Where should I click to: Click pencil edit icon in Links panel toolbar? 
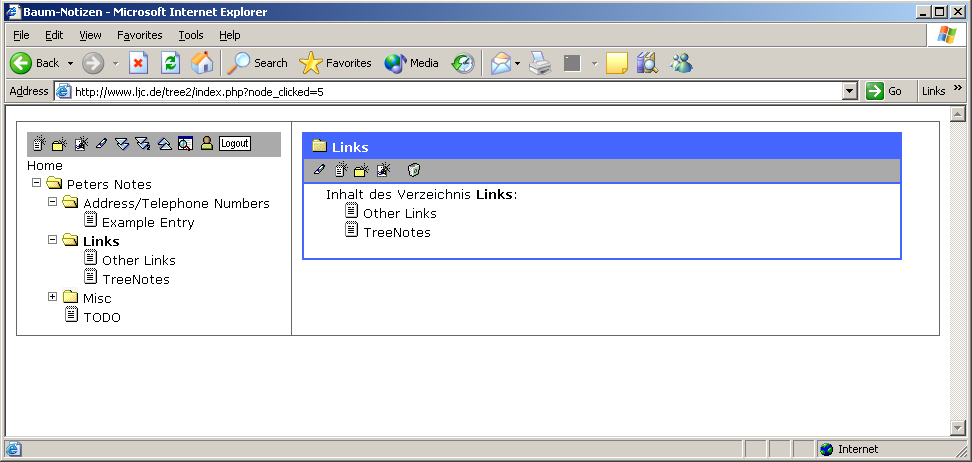[319, 169]
